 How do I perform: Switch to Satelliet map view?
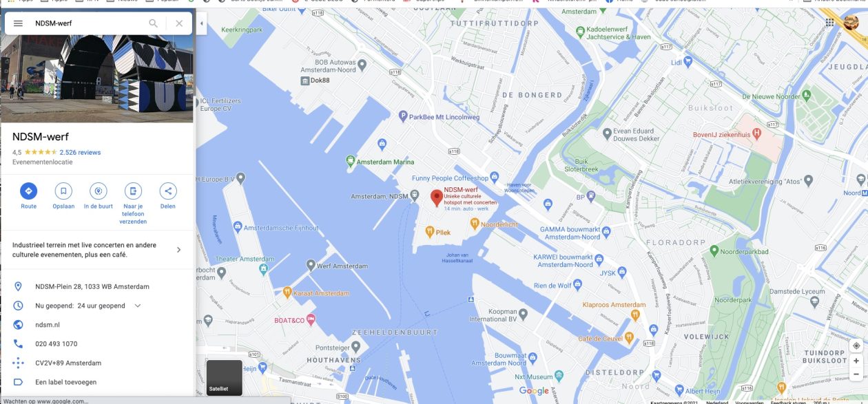[x=225, y=378]
